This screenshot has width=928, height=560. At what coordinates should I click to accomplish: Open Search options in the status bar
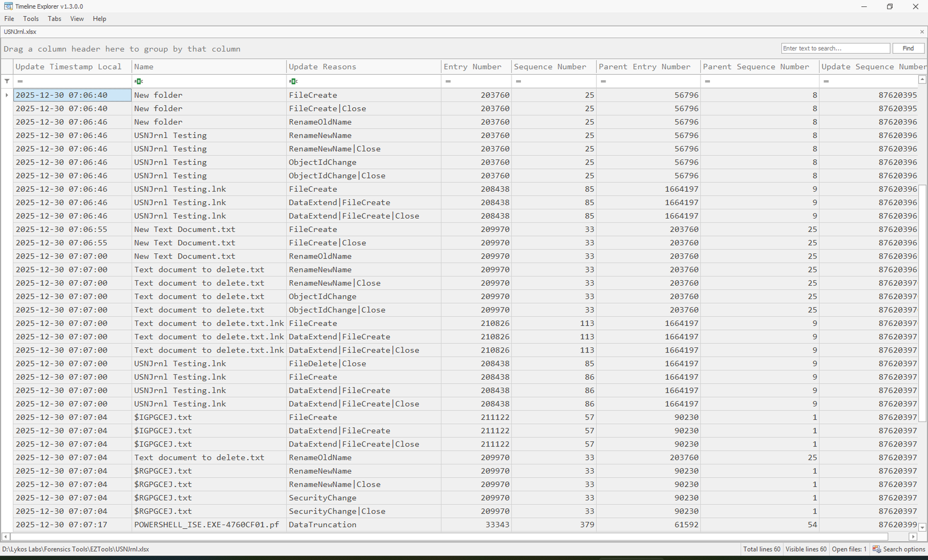[x=899, y=549]
